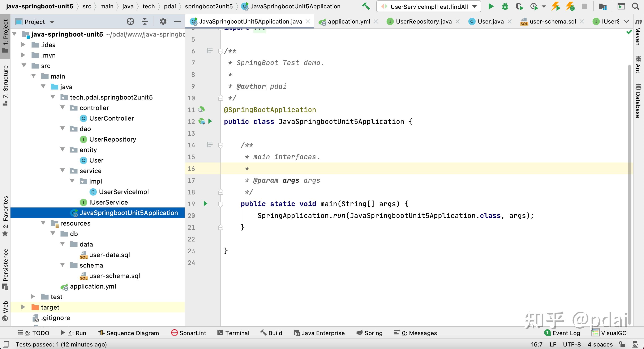Click the run gutter icon on line 12

[x=210, y=122]
